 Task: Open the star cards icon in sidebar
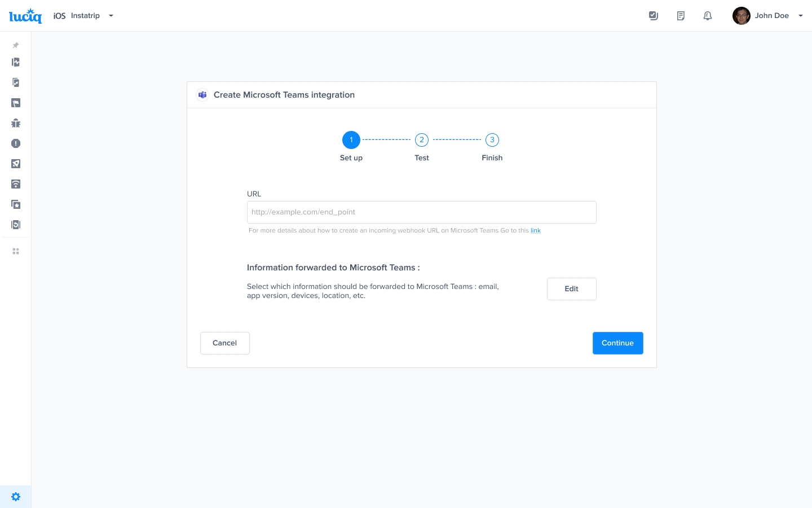pyautogui.click(x=16, y=204)
